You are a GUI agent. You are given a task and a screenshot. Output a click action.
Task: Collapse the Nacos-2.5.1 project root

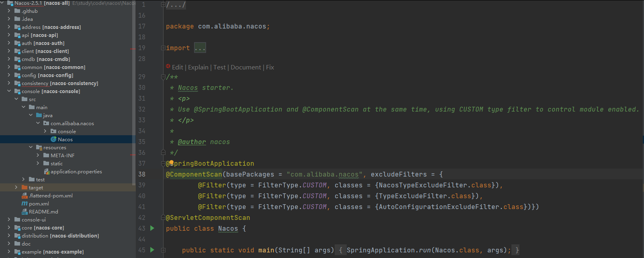(3, 3)
